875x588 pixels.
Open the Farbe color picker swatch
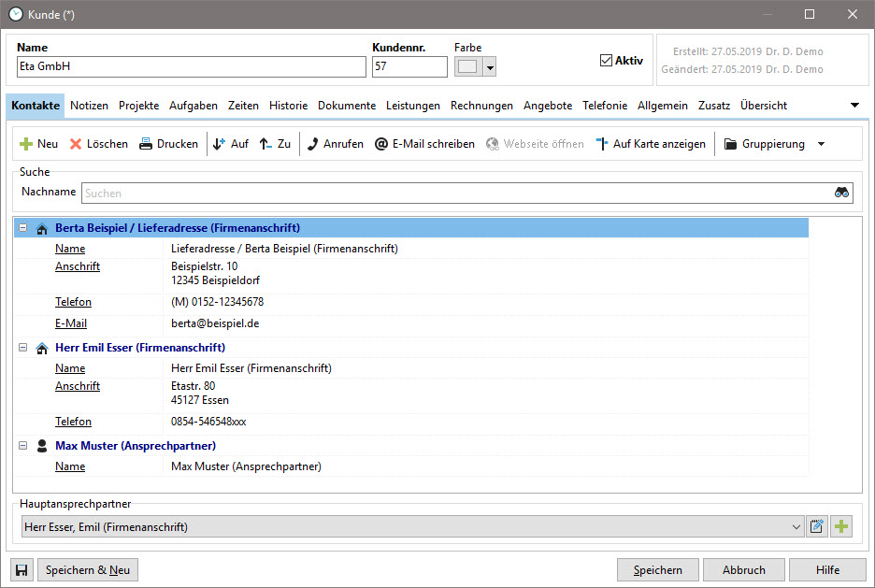[x=467, y=66]
